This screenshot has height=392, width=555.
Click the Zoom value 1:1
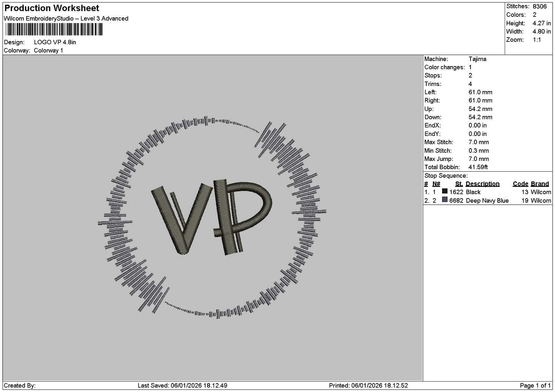click(x=537, y=40)
